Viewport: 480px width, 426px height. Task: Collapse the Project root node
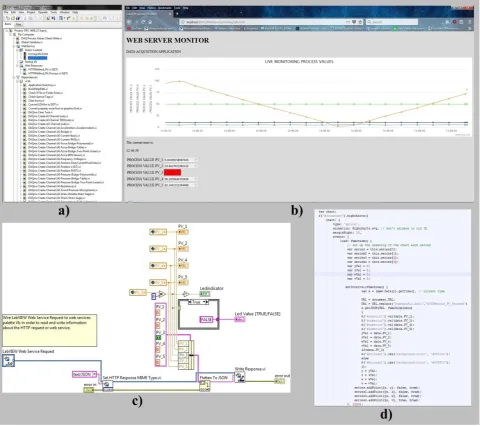tap(7, 30)
